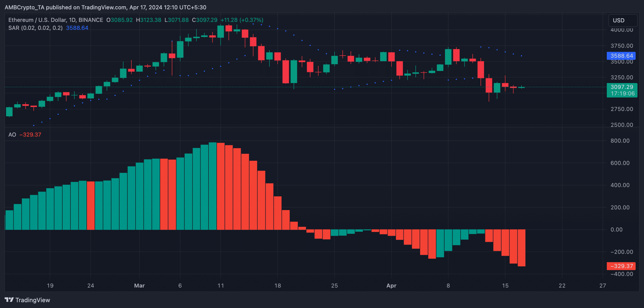Click the 400.00 AO axis label

click(620, 185)
